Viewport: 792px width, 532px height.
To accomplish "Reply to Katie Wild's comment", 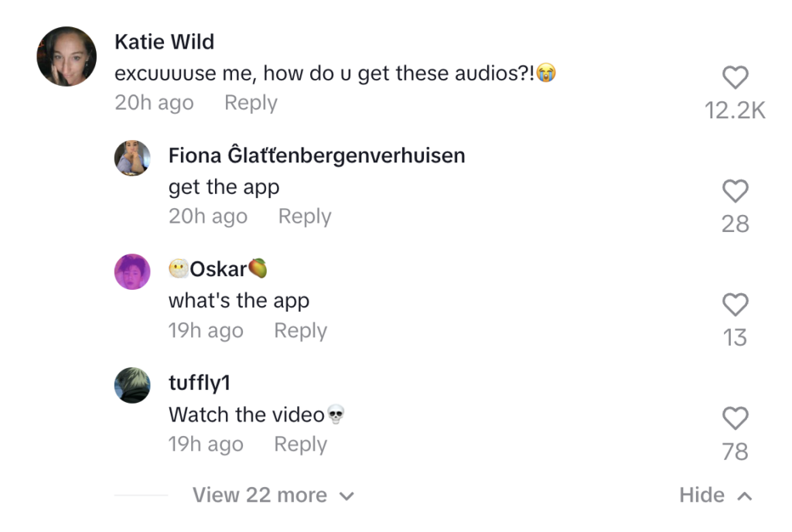I will tap(251, 103).
